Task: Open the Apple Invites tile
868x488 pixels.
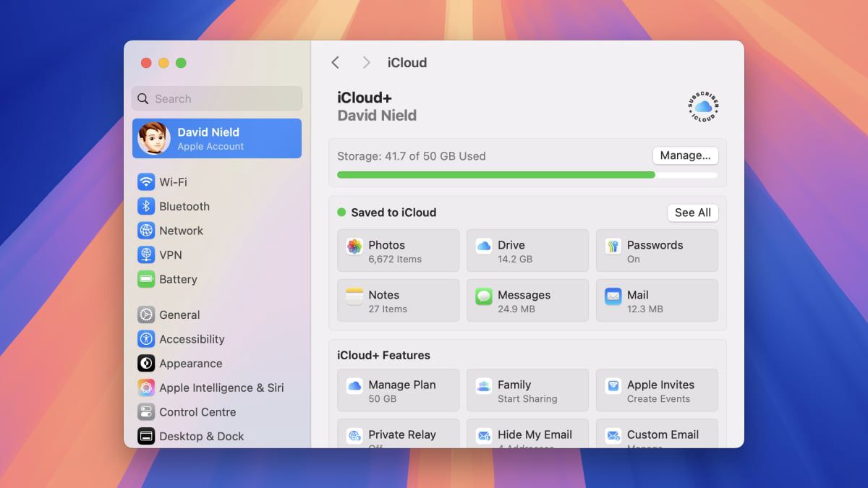Action: coord(657,390)
